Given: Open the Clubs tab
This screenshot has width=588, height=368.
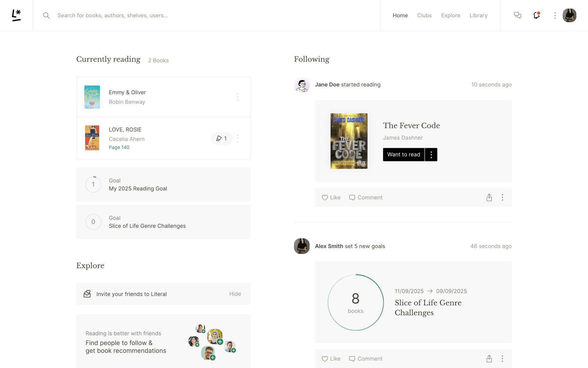Looking at the screenshot, I should 424,15.
